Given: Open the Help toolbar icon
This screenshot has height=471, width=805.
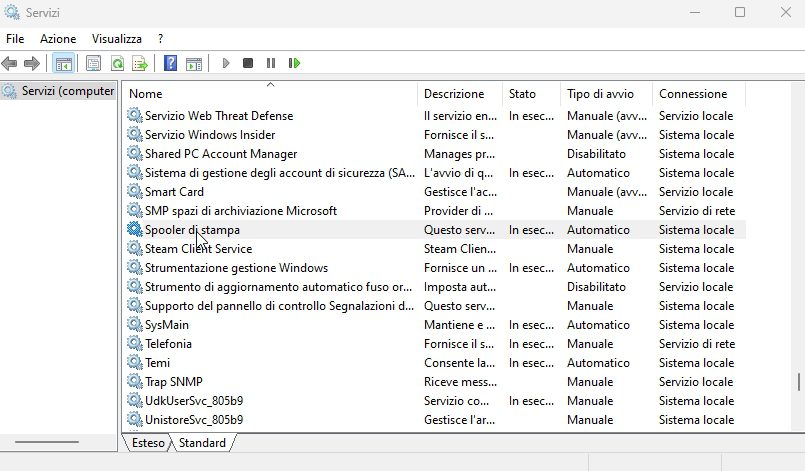Looking at the screenshot, I should 170,64.
